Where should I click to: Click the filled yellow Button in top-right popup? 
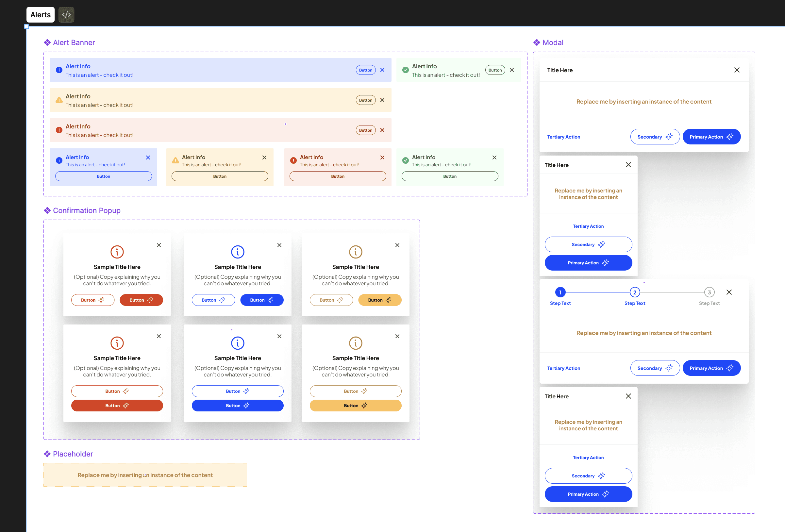379,300
